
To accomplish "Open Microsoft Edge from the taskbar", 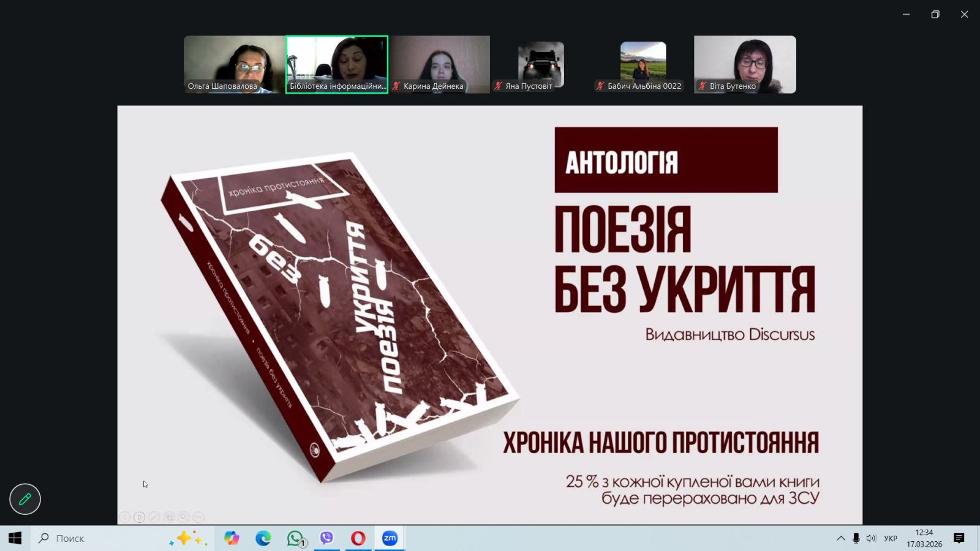I will click(x=263, y=538).
